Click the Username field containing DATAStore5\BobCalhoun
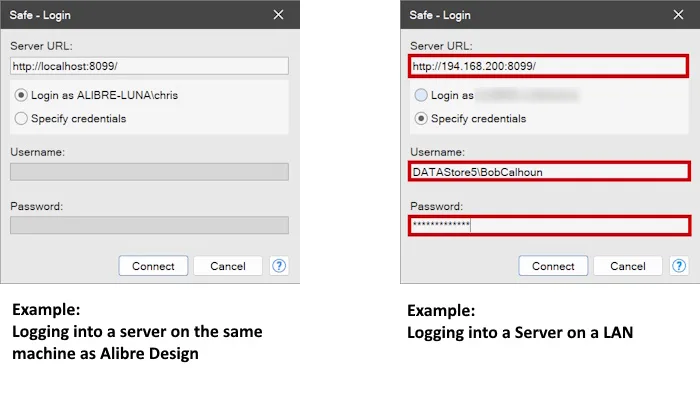The height and width of the screenshot is (400, 700). (x=549, y=172)
